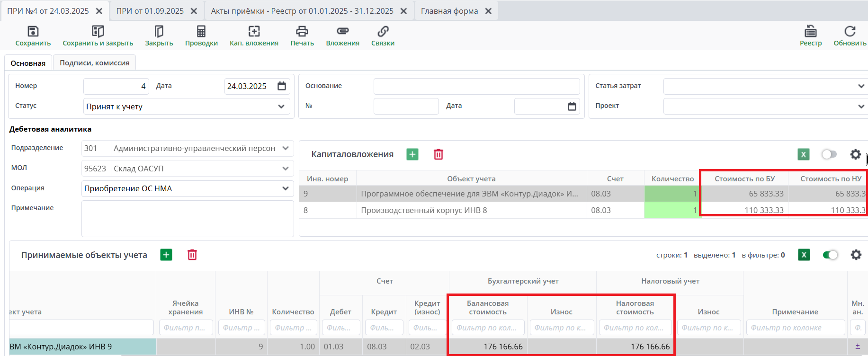Open Связки link icon
Viewport: 868px width, 356px height.
tap(383, 32)
